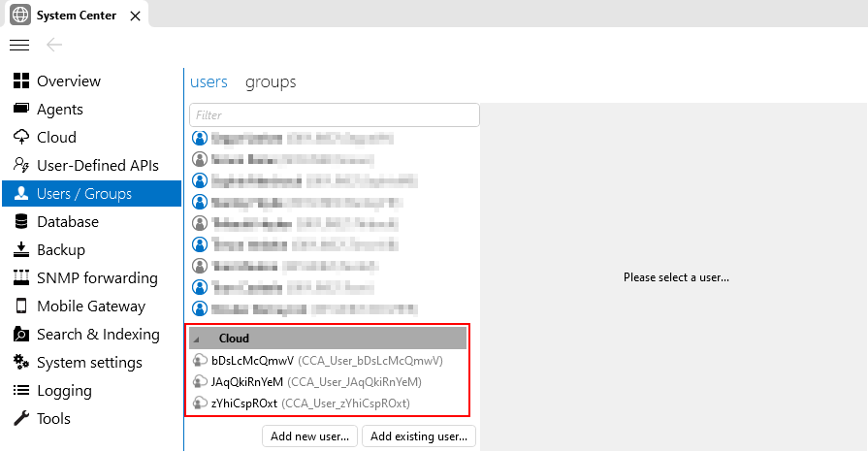Select user bDsLcMcQmwV
The width and height of the screenshot is (868, 452).
click(x=327, y=361)
